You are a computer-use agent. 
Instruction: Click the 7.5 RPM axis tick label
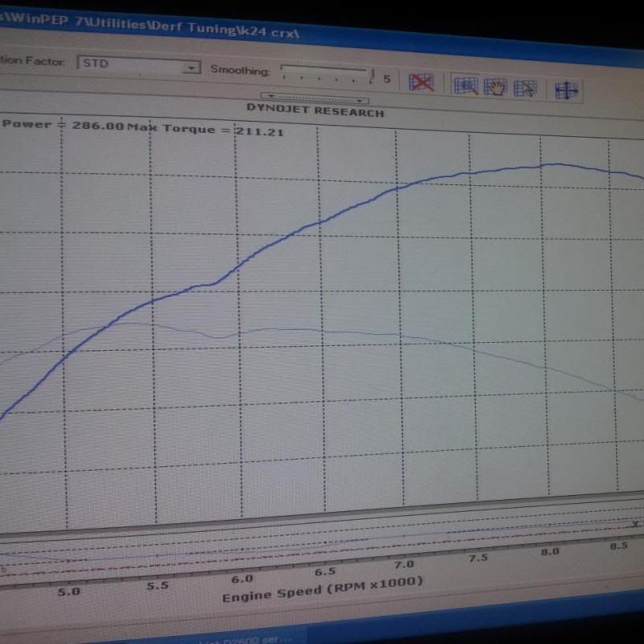click(x=478, y=558)
